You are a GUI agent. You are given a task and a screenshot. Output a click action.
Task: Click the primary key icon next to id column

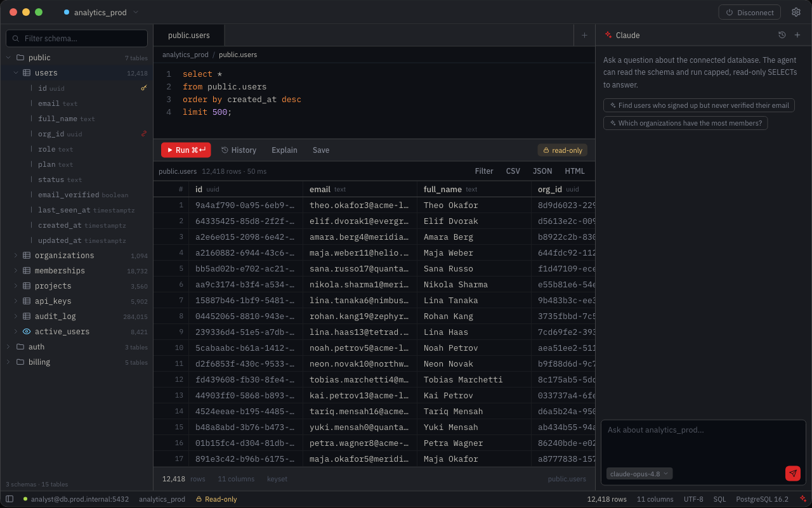click(x=144, y=88)
